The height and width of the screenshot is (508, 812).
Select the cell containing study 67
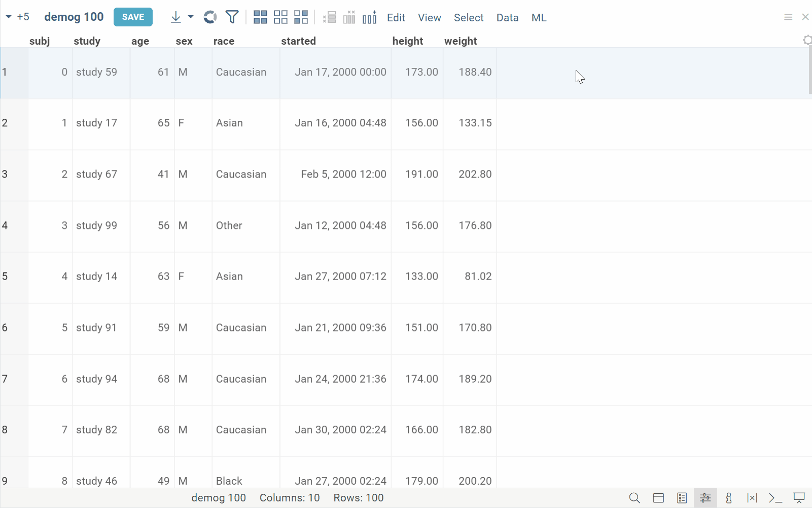click(97, 174)
